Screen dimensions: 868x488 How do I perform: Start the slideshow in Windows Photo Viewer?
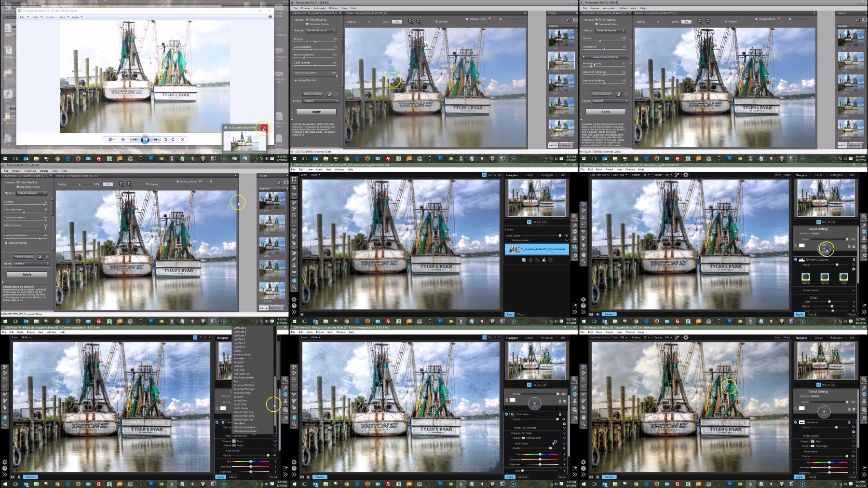tap(145, 139)
